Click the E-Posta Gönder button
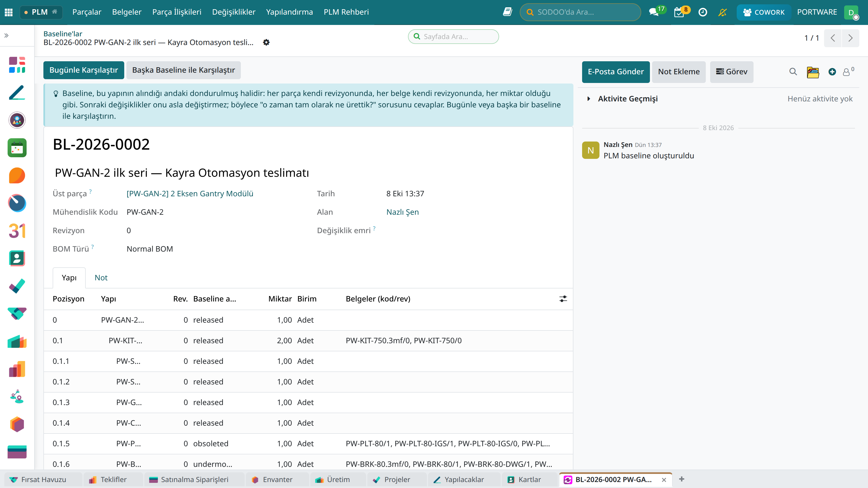Viewport: 868px width, 488px height. [x=616, y=72]
